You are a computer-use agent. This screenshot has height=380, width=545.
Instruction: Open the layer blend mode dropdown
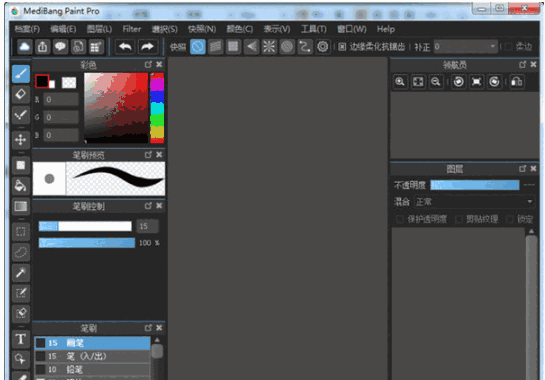pyautogui.click(x=474, y=202)
